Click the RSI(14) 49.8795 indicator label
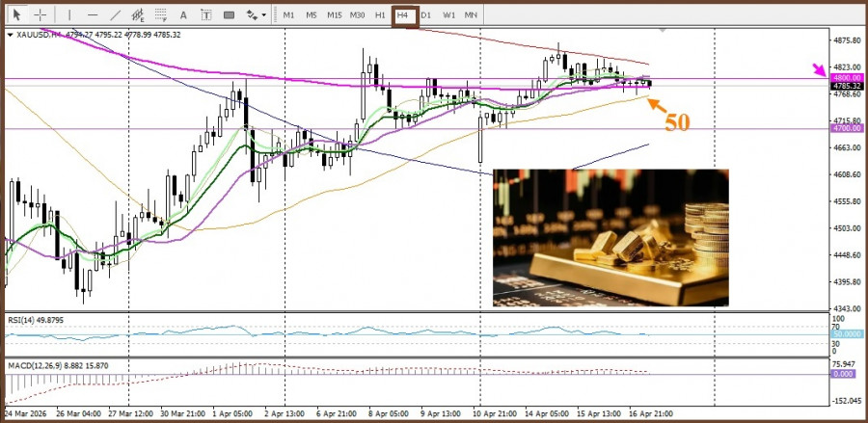868x423 pixels. coord(35,320)
